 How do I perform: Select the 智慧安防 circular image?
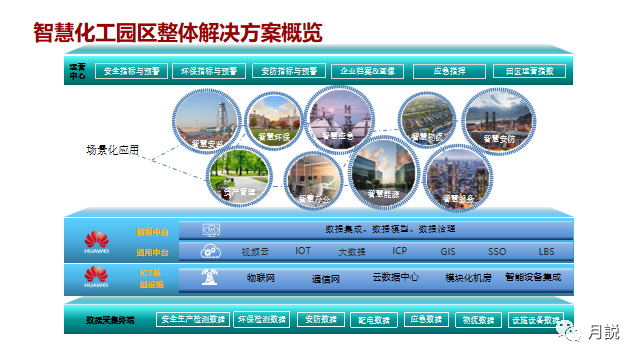pyautogui.click(x=499, y=122)
